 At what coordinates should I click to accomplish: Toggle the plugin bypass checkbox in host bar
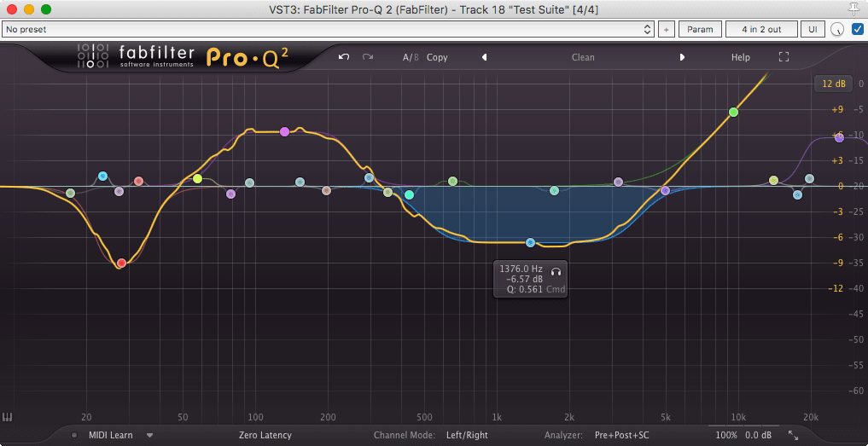point(857,29)
